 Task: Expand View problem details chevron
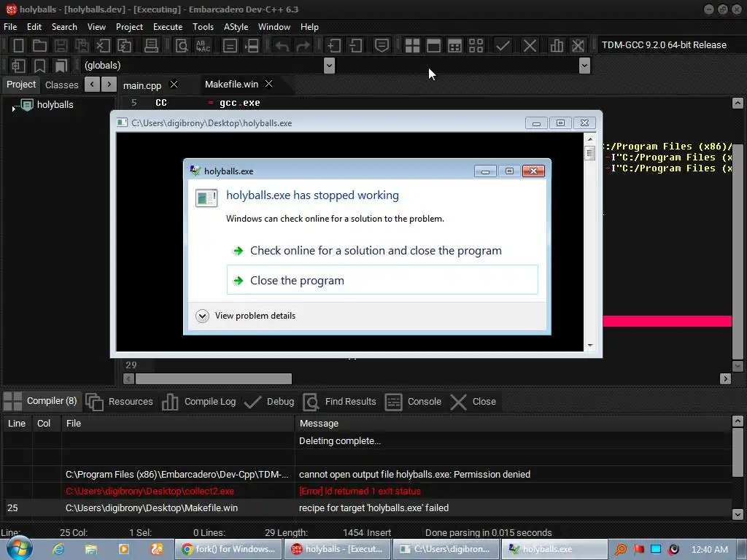(202, 316)
